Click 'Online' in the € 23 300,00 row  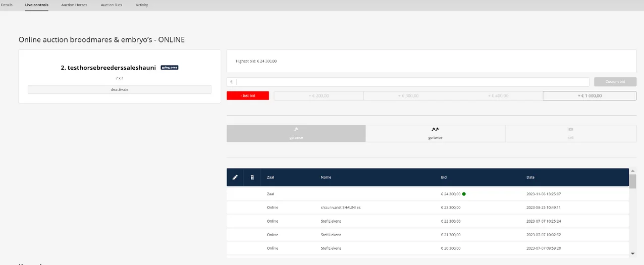click(273, 207)
